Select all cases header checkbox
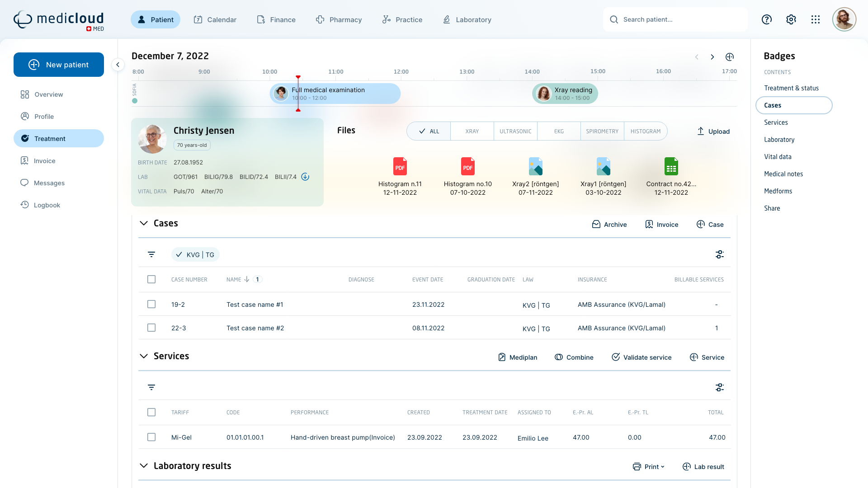This screenshot has height=488, width=868. 151,279
